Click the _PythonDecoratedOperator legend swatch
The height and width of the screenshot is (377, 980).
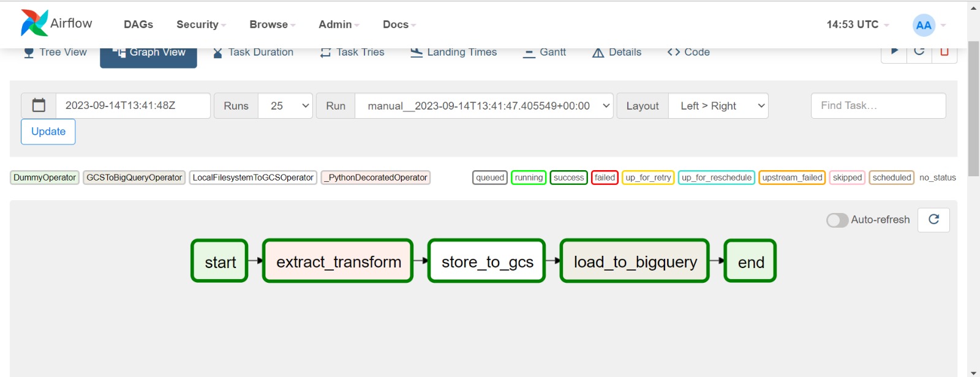(x=375, y=177)
